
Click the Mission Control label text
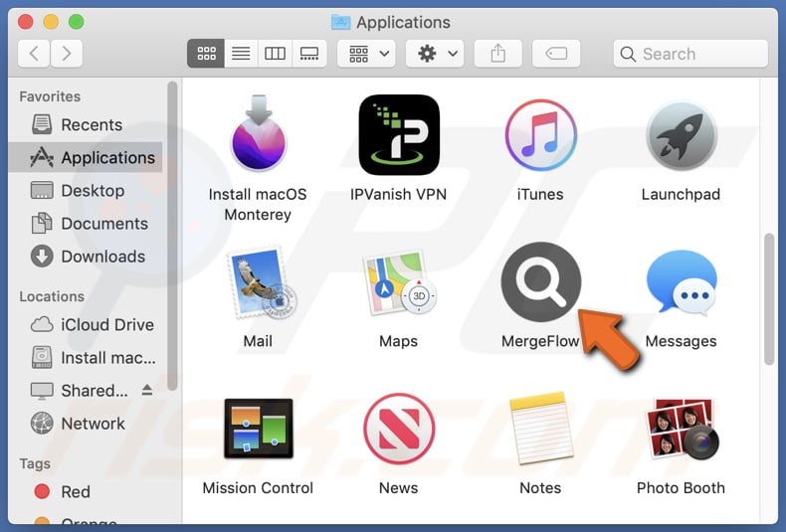pos(258,488)
